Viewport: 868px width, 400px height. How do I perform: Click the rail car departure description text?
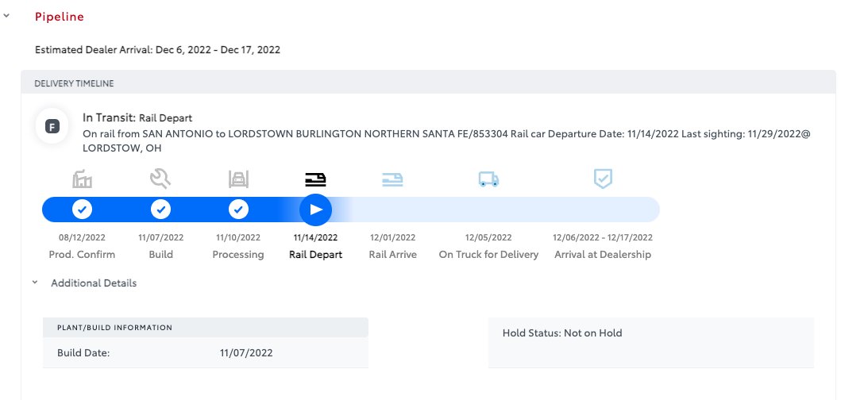pyautogui.click(x=446, y=141)
